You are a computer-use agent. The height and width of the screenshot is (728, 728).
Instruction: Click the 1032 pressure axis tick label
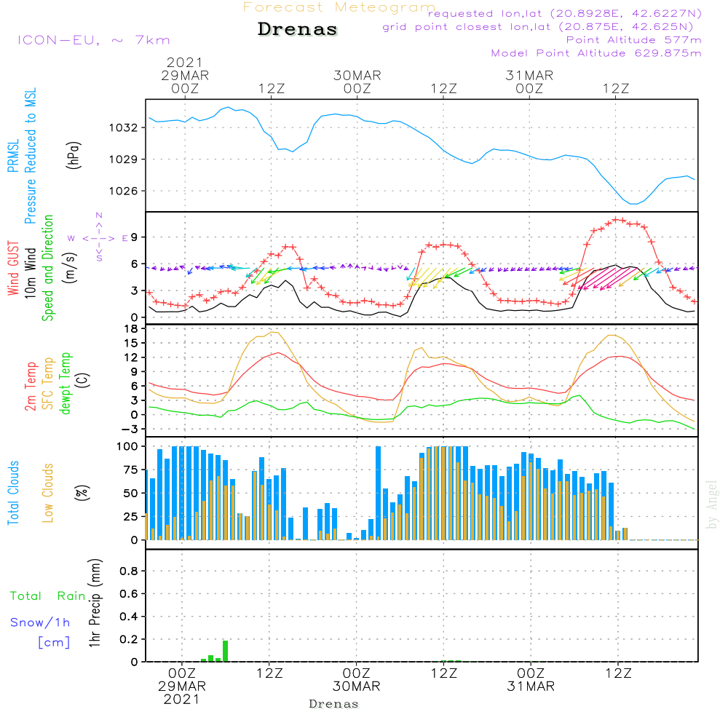click(x=124, y=127)
